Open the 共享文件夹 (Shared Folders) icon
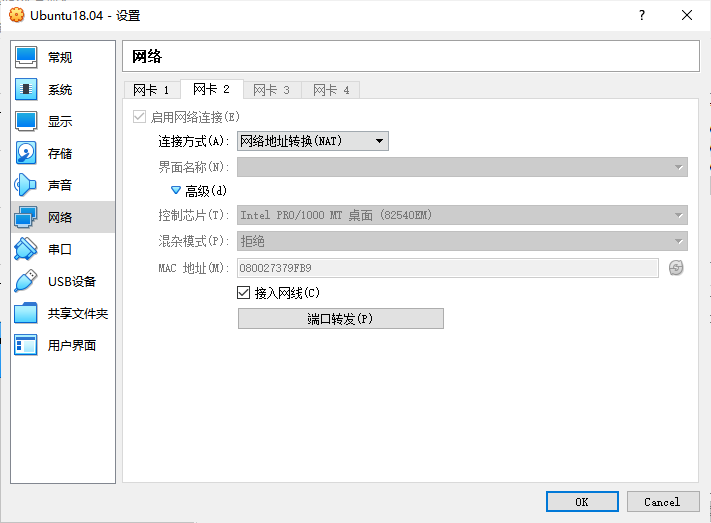This screenshot has width=711, height=523. point(27,313)
